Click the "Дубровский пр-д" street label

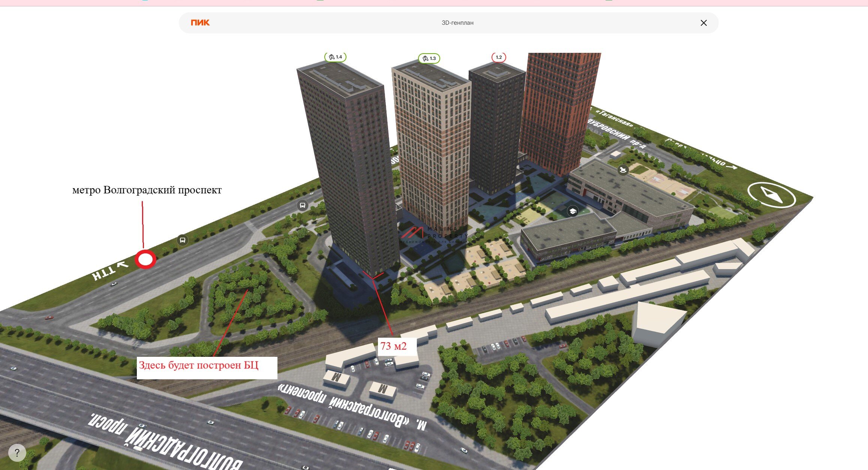[x=617, y=135]
